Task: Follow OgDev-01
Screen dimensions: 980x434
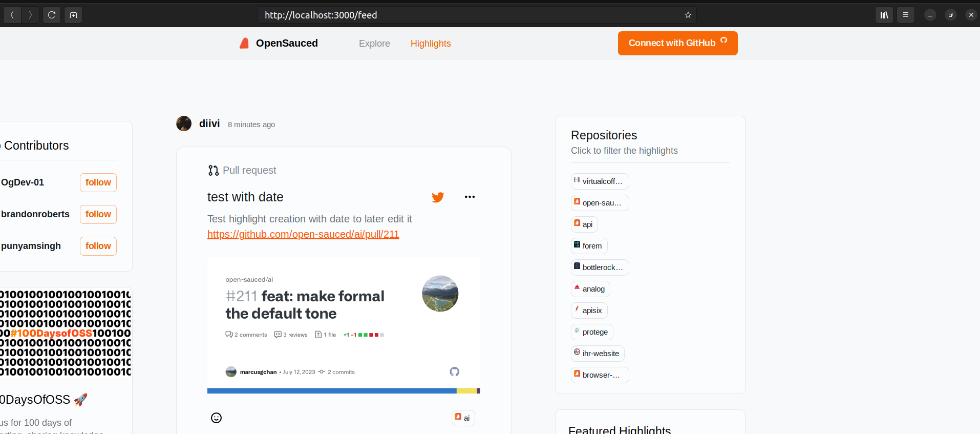Action: 98,182
